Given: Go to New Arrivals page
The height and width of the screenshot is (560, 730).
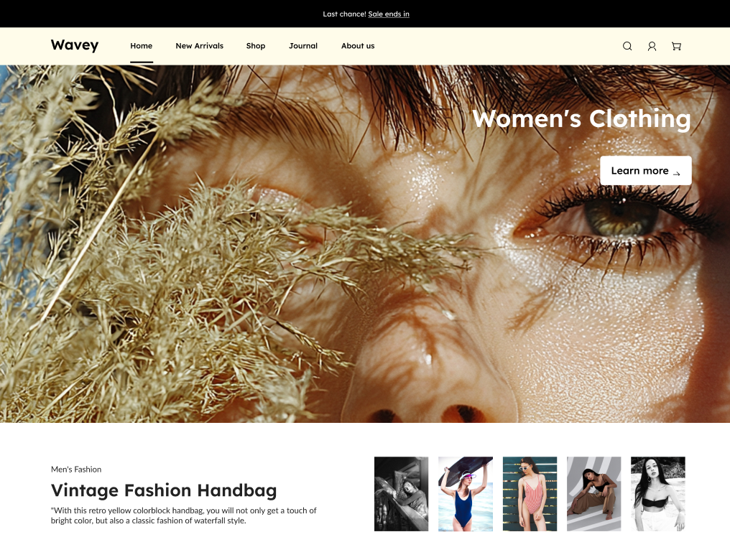Looking at the screenshot, I should (x=199, y=46).
